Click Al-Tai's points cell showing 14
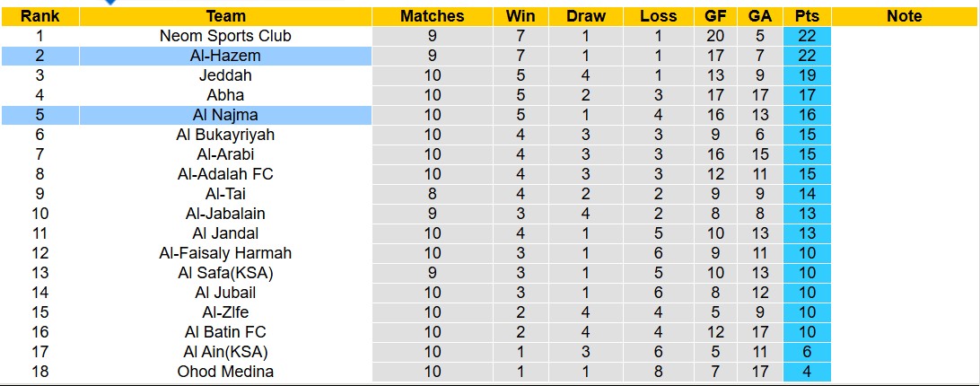 point(807,194)
